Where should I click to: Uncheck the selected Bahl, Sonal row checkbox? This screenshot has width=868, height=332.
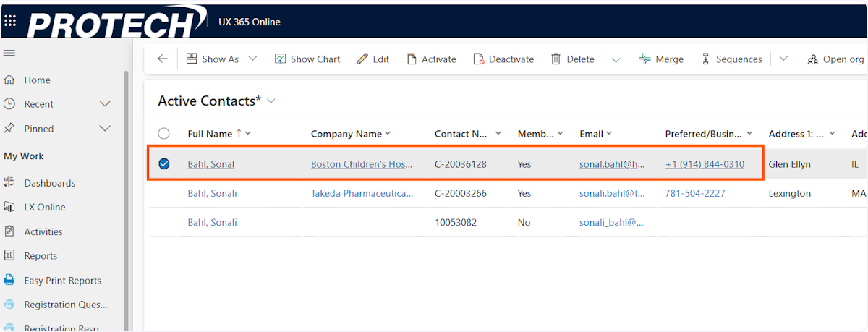click(x=164, y=164)
